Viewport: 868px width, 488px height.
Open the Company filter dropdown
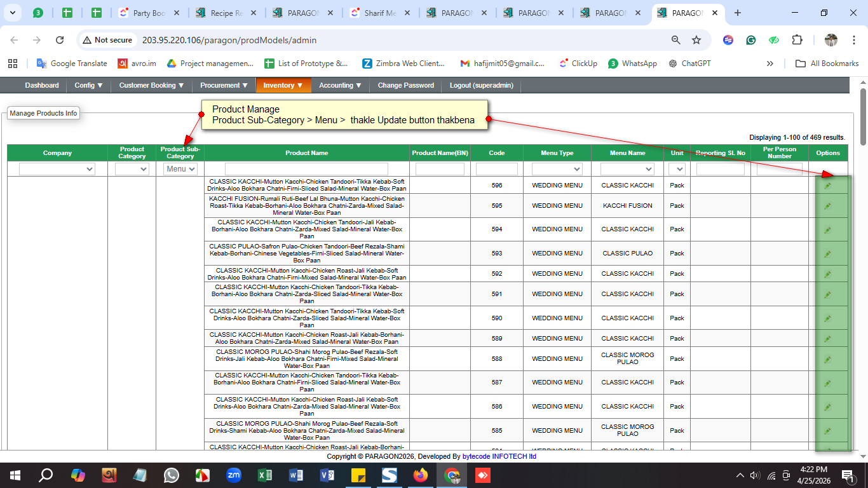coord(57,169)
